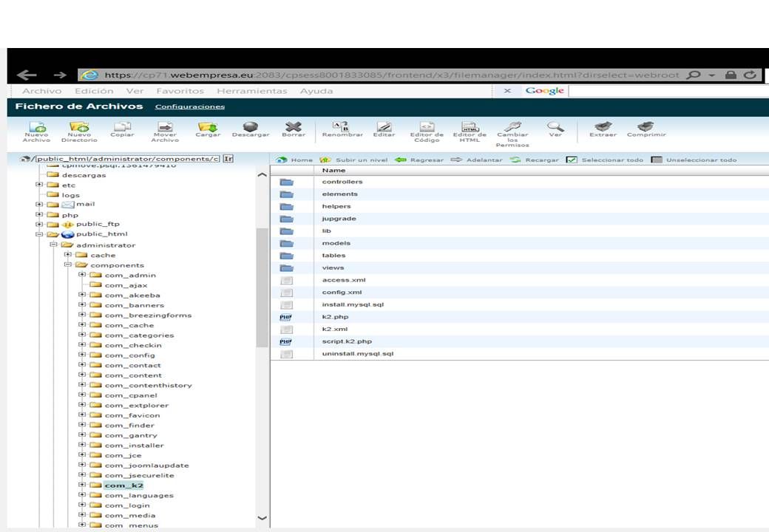Click the Ir button by path

228,159
